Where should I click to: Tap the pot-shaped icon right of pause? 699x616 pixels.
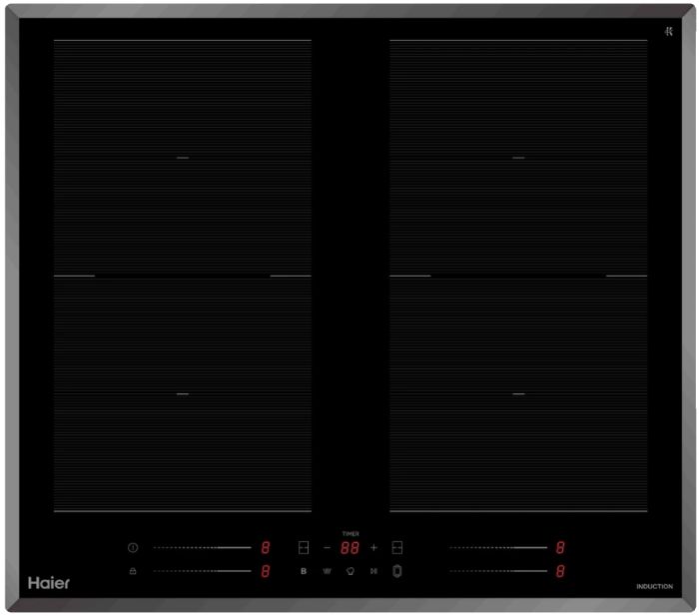click(x=396, y=572)
